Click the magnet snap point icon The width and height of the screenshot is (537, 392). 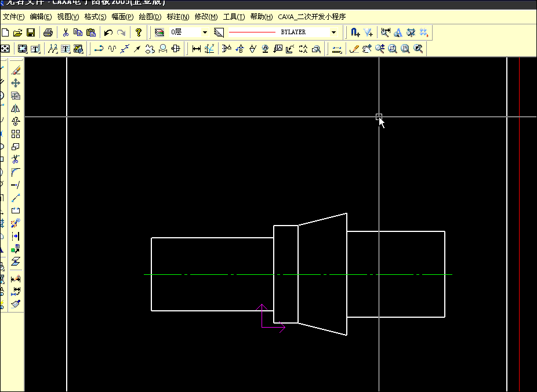[x=355, y=32]
